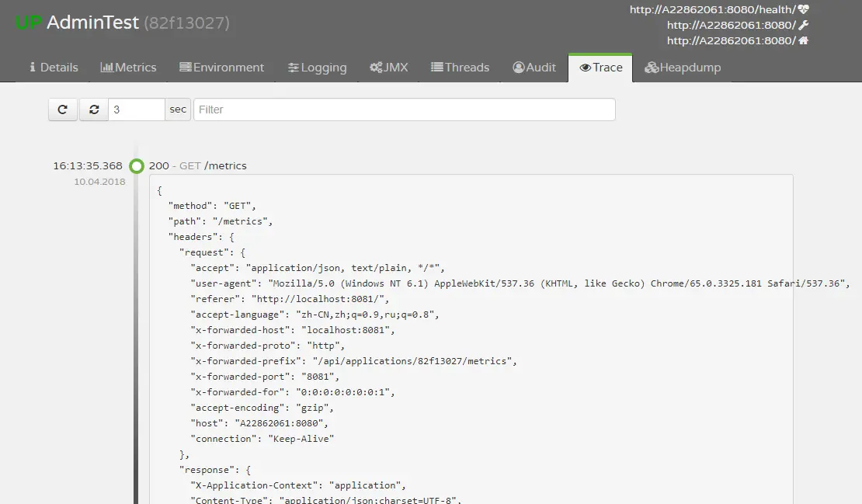Click the "accept" header line
The image size is (862, 504).
(x=317, y=268)
